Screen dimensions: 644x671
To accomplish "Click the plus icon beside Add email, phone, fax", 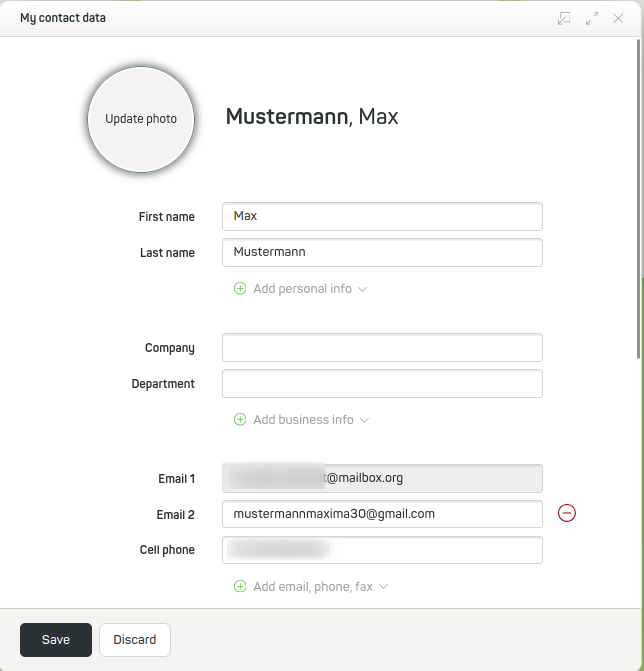I will tap(240, 587).
